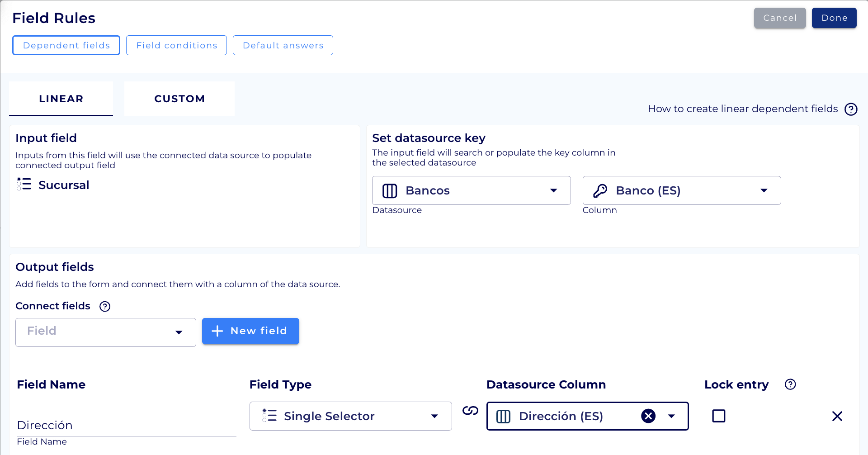Screen dimensions: 868x455
Task: Click the column icon in Bancos datasource
Action: (390, 190)
